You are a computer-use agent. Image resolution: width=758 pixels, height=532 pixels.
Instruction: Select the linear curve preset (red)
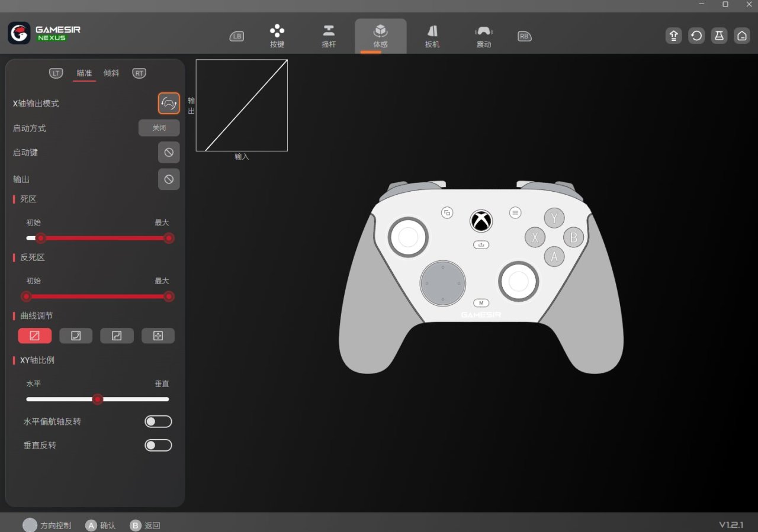35,336
